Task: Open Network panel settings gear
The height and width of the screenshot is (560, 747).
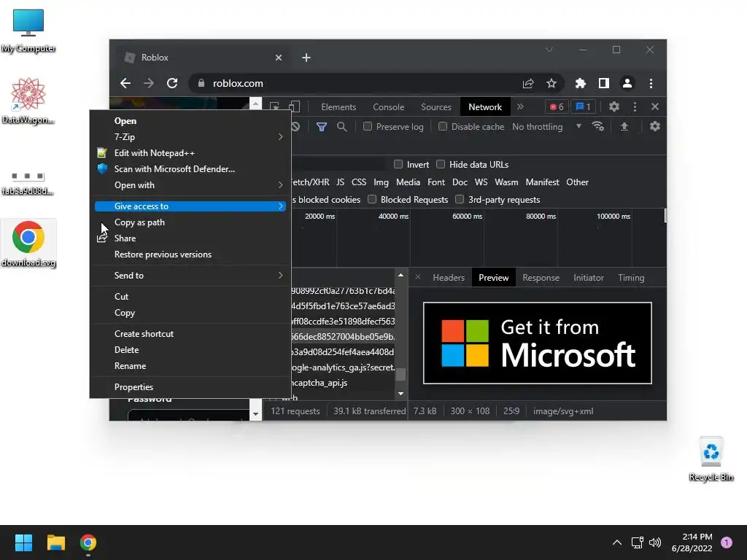Action: (x=655, y=126)
